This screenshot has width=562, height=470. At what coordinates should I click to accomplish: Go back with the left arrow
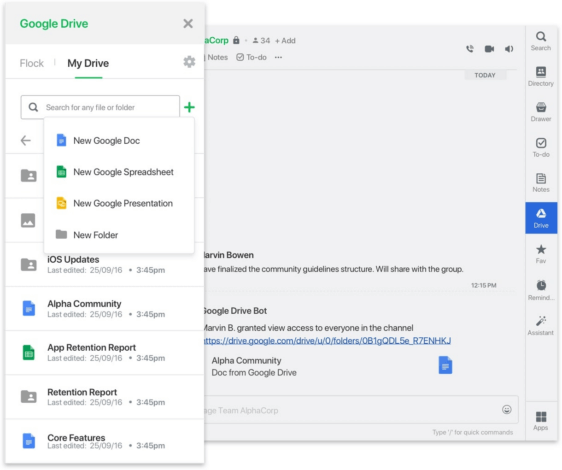click(x=26, y=140)
